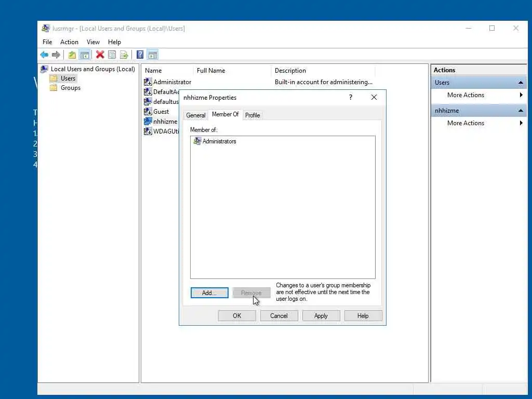
Task: Select the nhhizme user row
Action: [161, 121]
